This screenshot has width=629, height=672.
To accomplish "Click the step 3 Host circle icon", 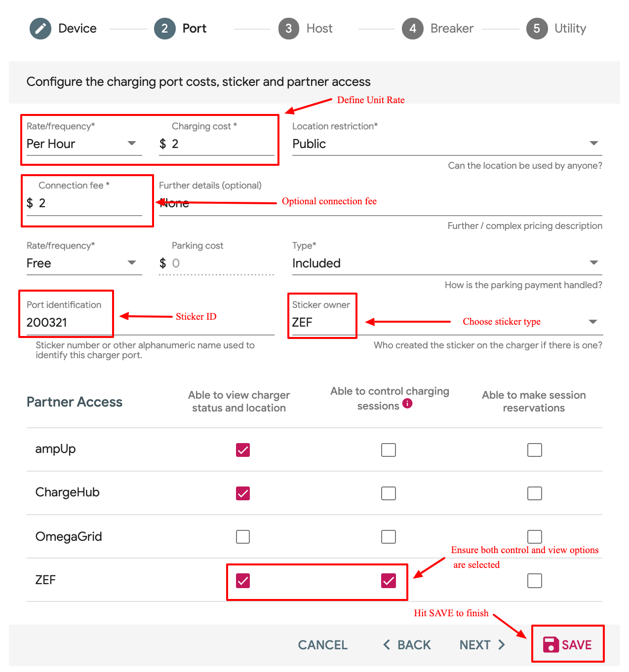I will 289,29.
